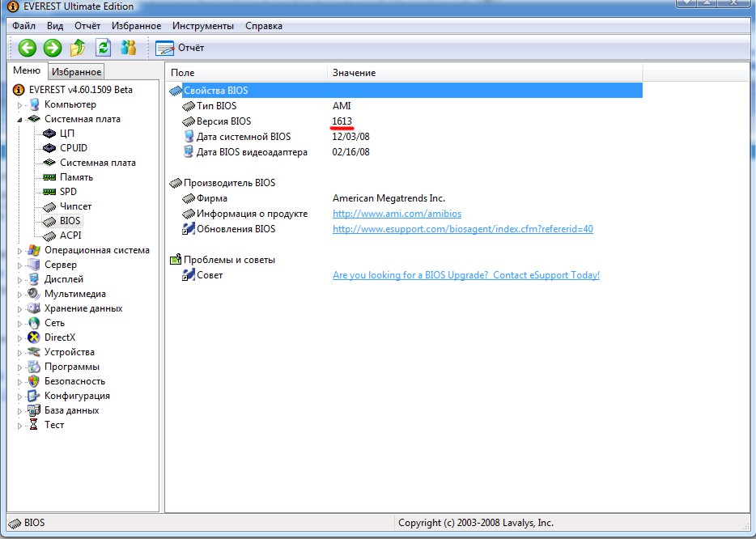Viewport: 756px width, 539px height.
Task: Select the ЦП item in tree
Action: [x=67, y=134]
